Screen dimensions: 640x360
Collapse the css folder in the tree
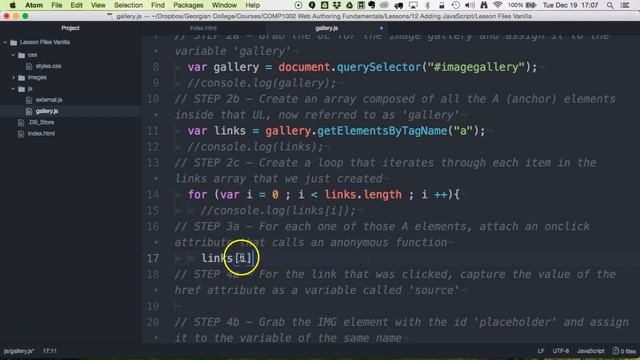click(x=13, y=55)
